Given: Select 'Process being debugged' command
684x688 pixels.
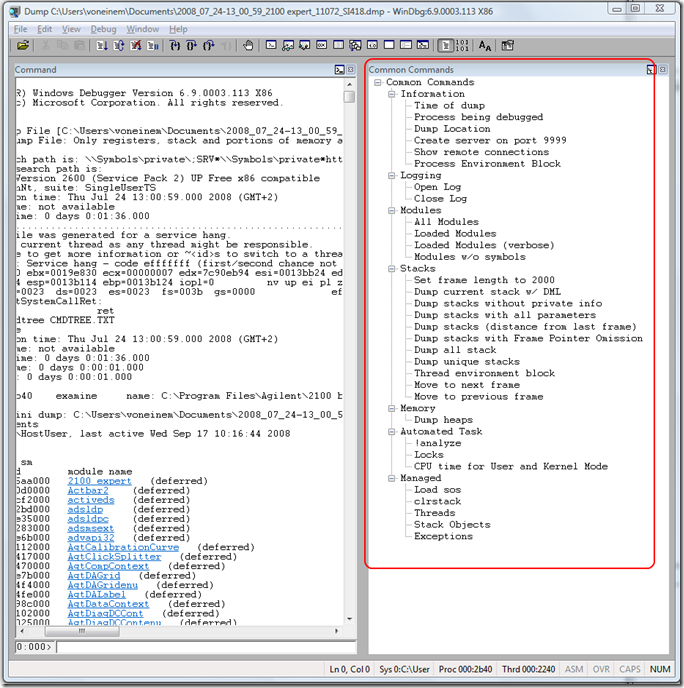Looking at the screenshot, I should (x=478, y=117).
